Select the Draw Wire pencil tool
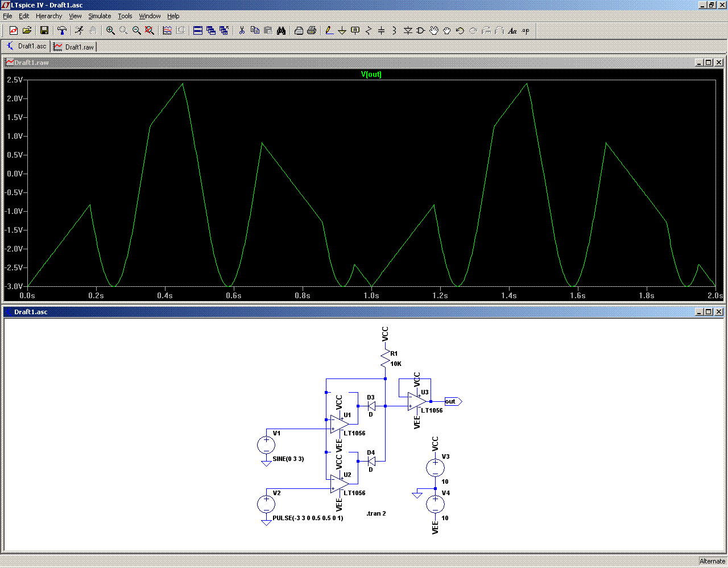Viewport: 728px width, 568px height. click(329, 31)
